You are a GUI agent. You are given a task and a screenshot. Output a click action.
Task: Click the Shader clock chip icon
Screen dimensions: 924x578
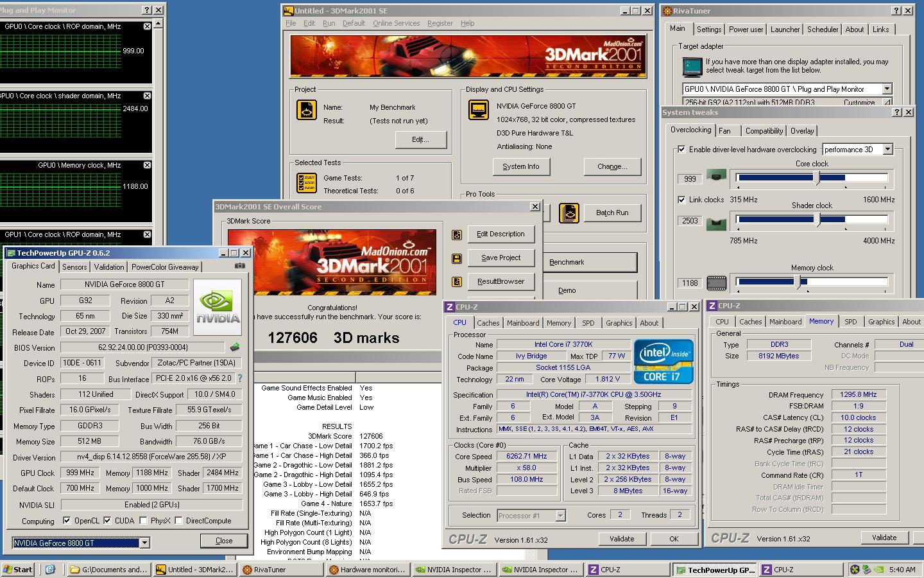pos(716,223)
